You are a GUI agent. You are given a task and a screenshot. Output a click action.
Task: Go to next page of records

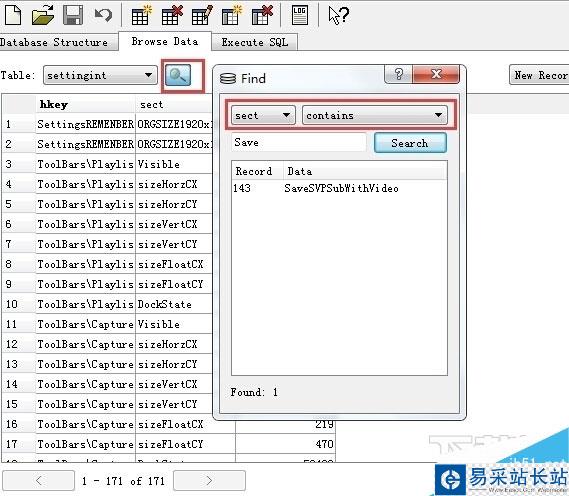(209, 480)
